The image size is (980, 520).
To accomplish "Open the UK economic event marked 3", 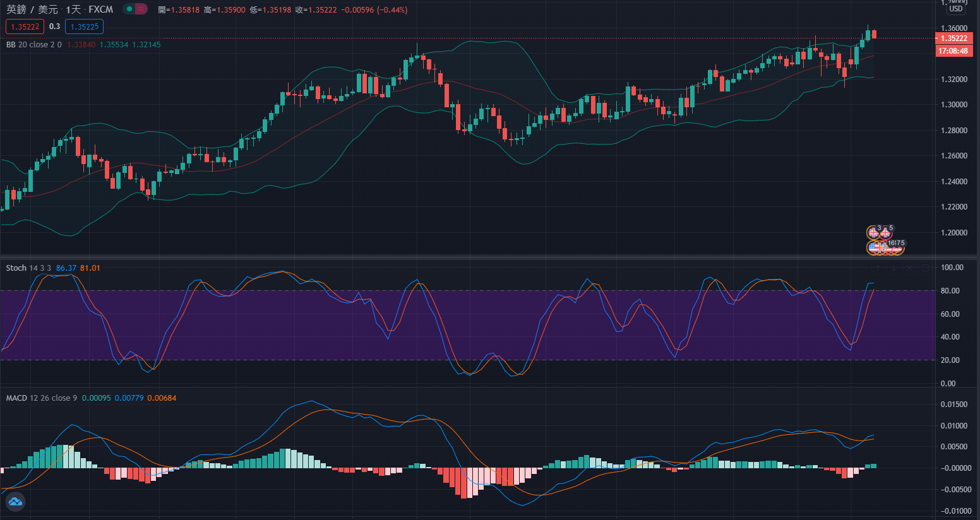I will point(874,233).
